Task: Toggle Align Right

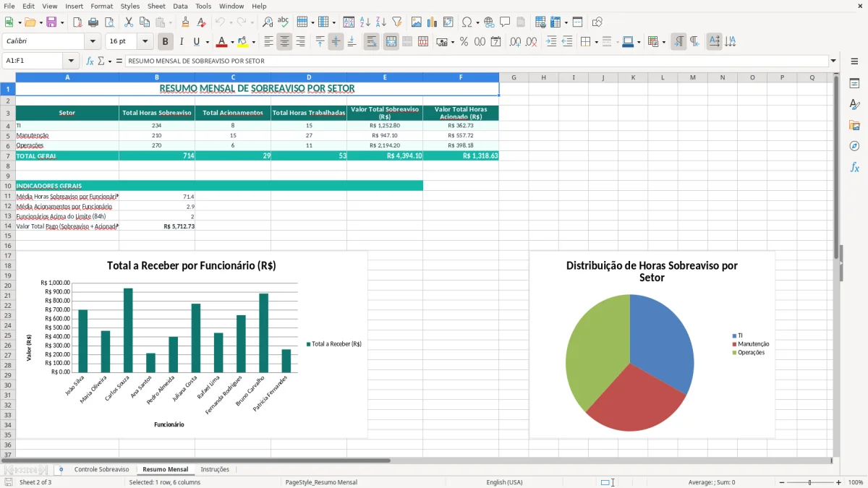Action: [x=300, y=42]
